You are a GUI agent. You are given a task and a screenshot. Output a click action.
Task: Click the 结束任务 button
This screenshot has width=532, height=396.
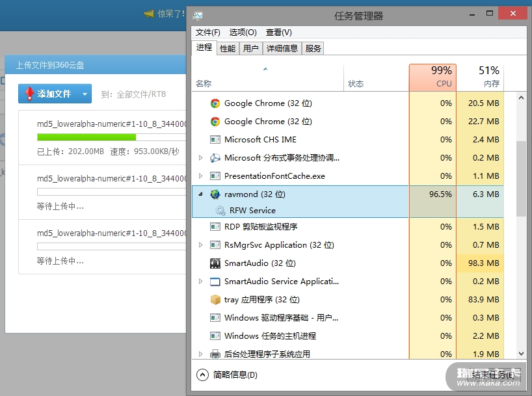pyautogui.click(x=494, y=375)
